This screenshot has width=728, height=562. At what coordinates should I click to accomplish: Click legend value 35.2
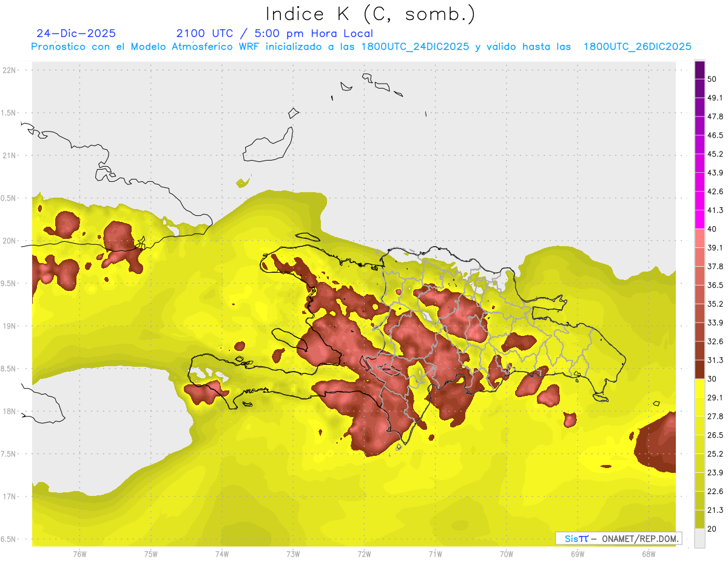pos(715,304)
